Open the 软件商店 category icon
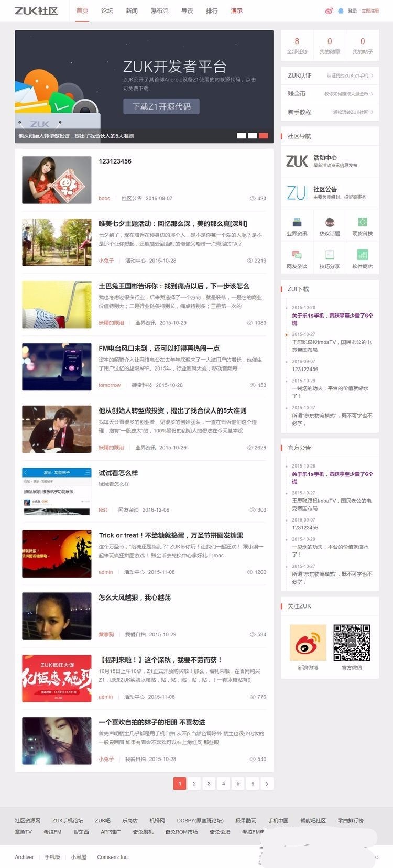The image size is (393, 868). tap(363, 255)
